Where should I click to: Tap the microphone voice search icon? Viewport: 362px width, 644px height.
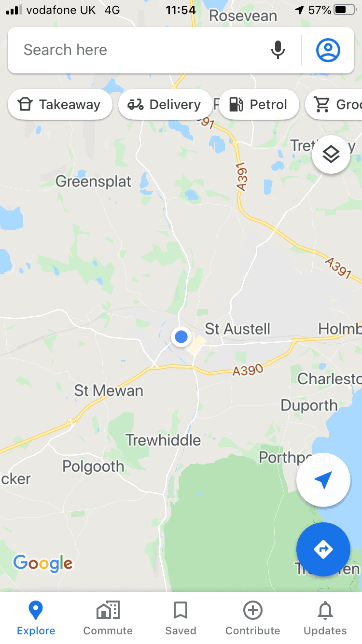[278, 50]
